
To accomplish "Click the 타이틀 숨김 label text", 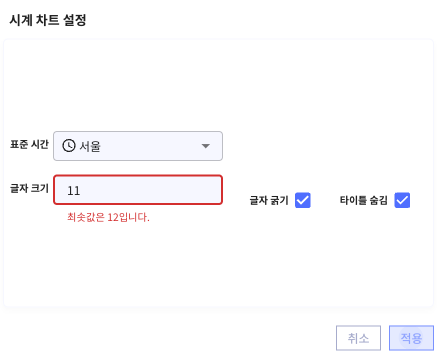I will 363,200.
